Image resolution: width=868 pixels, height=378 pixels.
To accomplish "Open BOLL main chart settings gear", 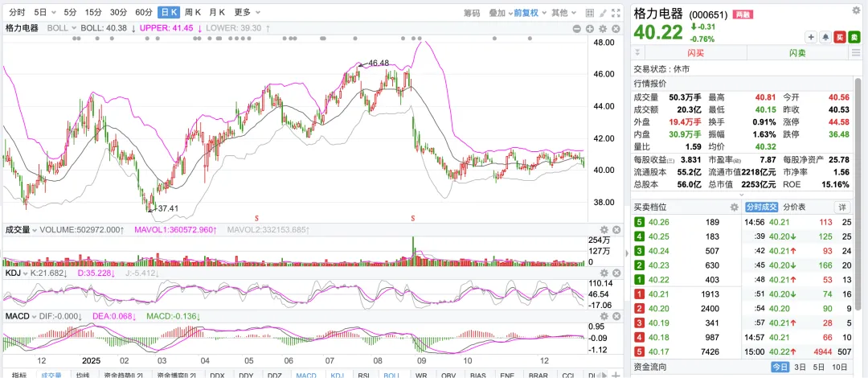I will click(x=604, y=29).
